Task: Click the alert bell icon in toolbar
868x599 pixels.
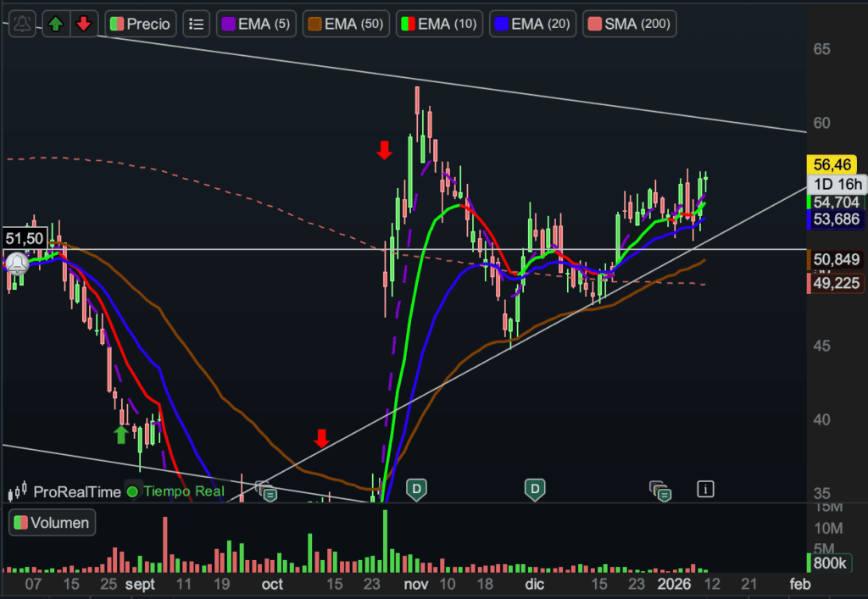Action: [x=23, y=24]
